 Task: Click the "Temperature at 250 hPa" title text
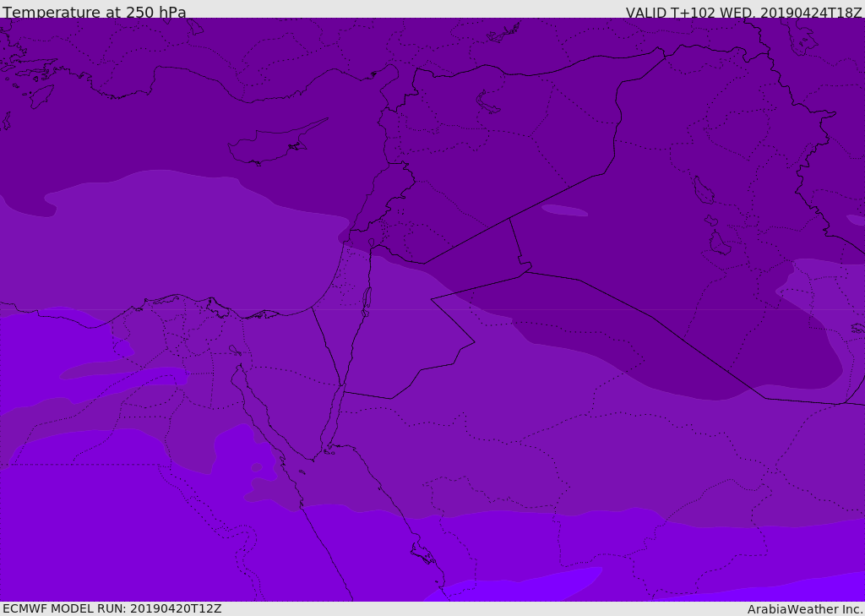[x=95, y=12]
